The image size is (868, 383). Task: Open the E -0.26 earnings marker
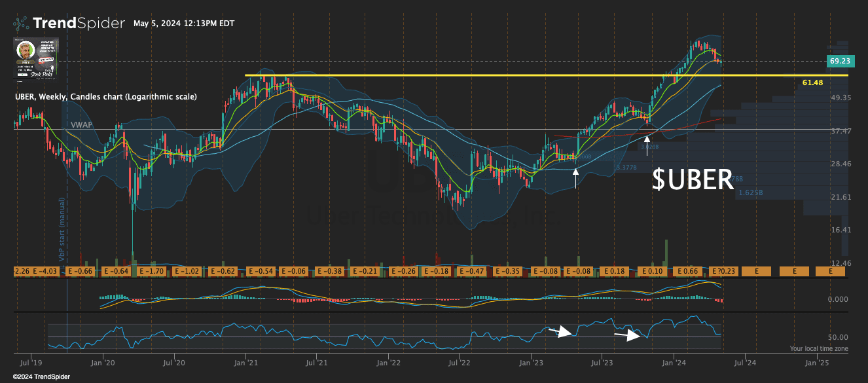click(403, 270)
